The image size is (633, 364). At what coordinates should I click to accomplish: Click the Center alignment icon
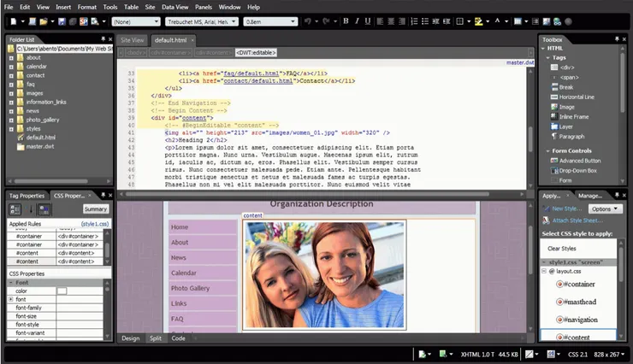(x=391, y=21)
